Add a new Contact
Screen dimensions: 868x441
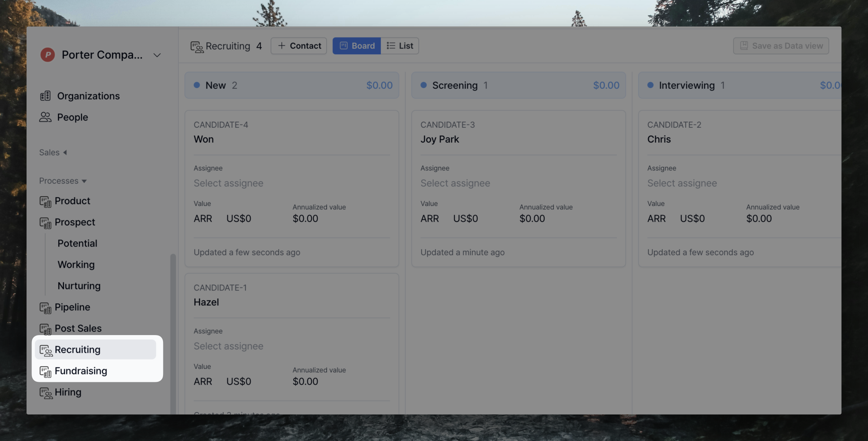click(299, 46)
